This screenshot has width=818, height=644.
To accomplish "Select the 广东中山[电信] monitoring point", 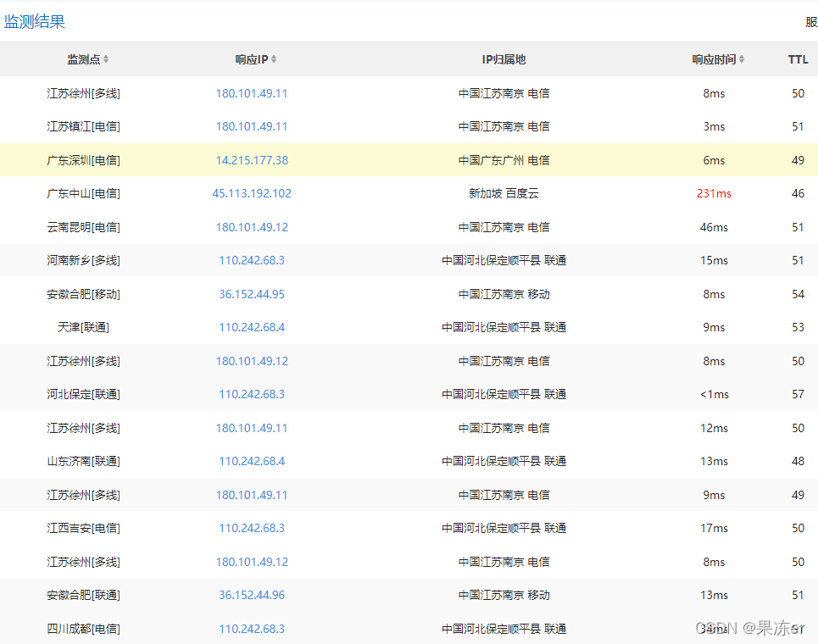I will coord(83,193).
